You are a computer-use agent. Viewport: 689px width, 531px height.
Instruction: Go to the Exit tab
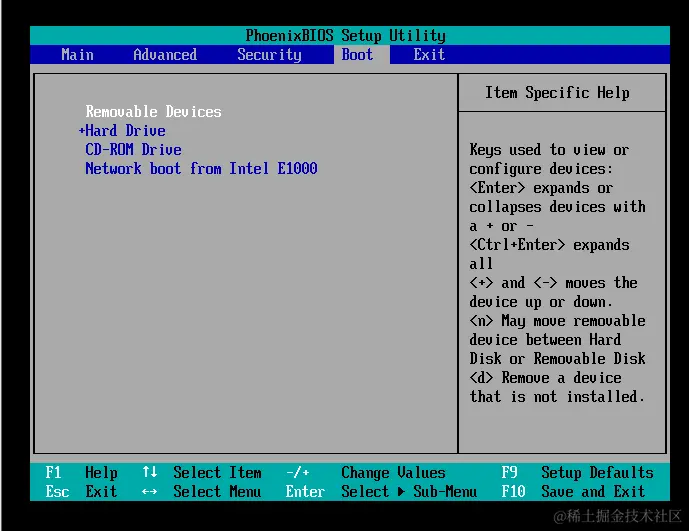[x=429, y=55]
